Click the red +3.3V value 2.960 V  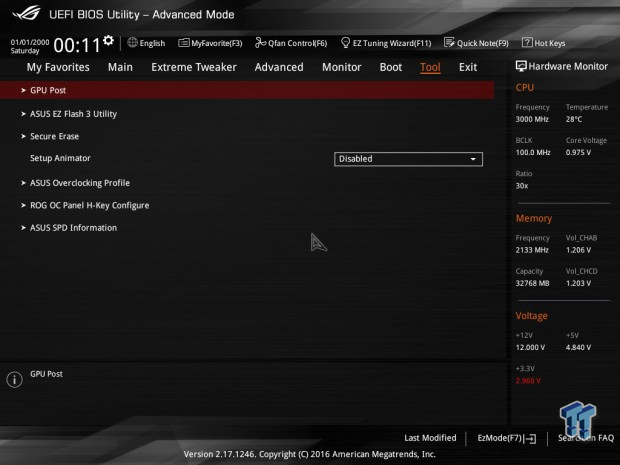528,381
